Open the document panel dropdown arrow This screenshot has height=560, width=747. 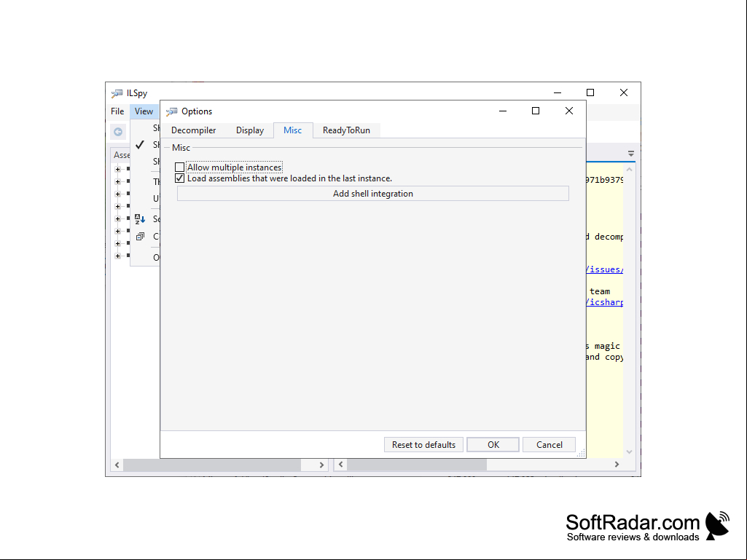coord(630,154)
